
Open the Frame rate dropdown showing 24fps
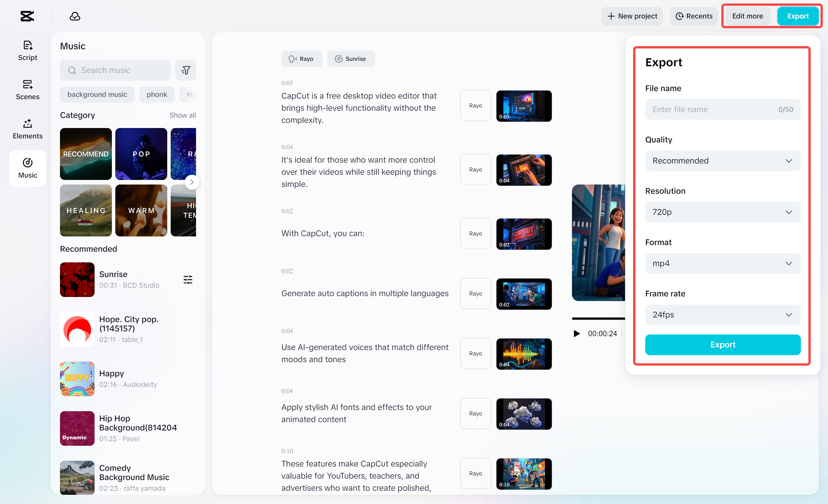click(x=722, y=315)
